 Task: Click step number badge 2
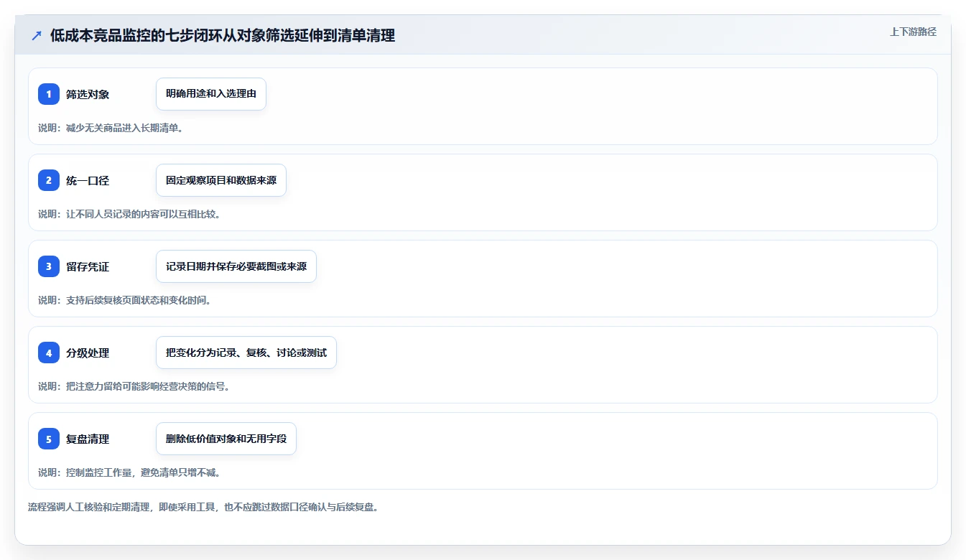(x=49, y=180)
